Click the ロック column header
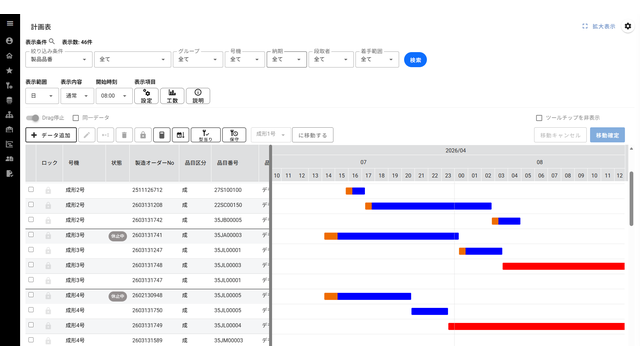 49,163
